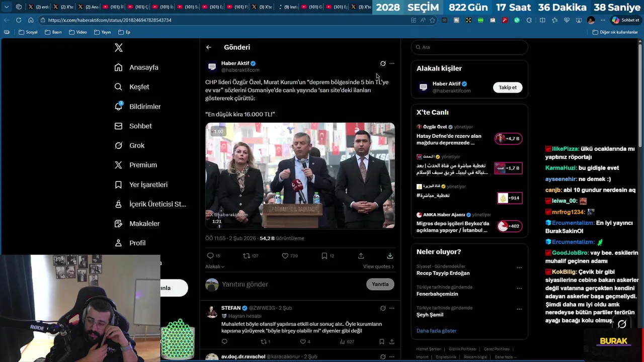644x362 pixels.
Task: Click the İçerik Üreticisi Stüdyosu icon
Action: (118, 204)
